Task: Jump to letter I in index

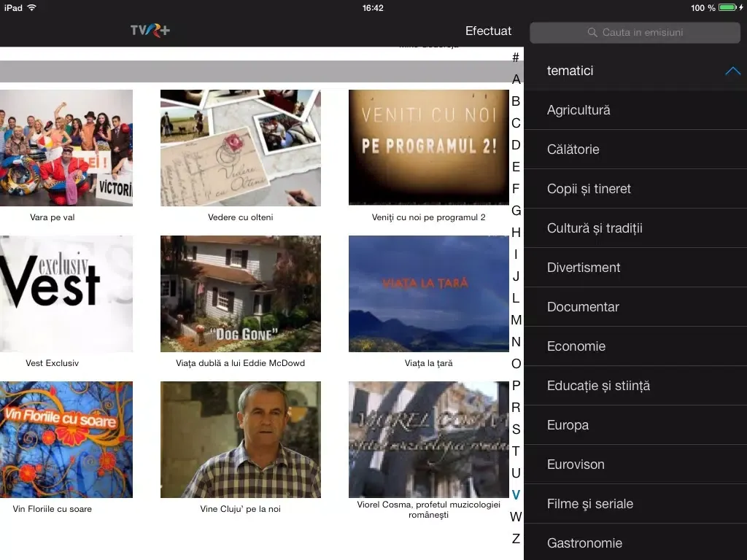Action: point(516,254)
